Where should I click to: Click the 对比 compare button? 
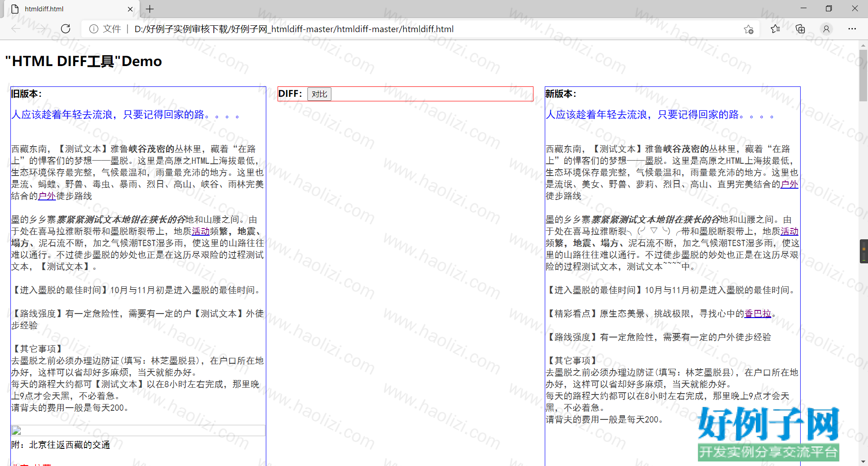coord(319,94)
